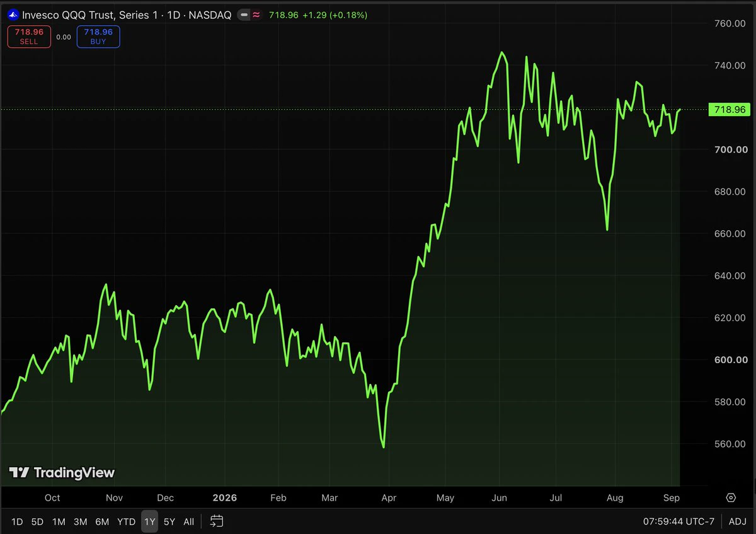Click the Jun label on time axis
Viewport: 756px width, 534px height.
click(499, 497)
